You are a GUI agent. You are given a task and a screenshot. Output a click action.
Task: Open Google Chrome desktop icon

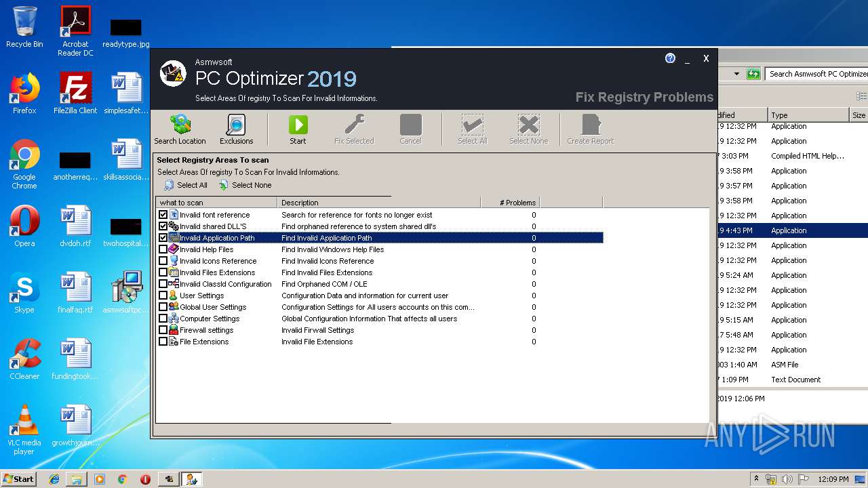point(24,164)
